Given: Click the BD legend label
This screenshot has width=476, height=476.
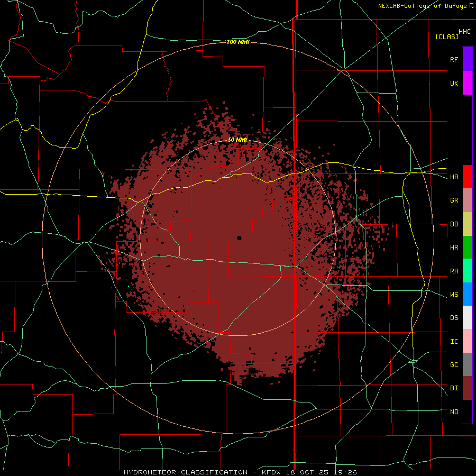Looking at the screenshot, I should pyautogui.click(x=454, y=224).
